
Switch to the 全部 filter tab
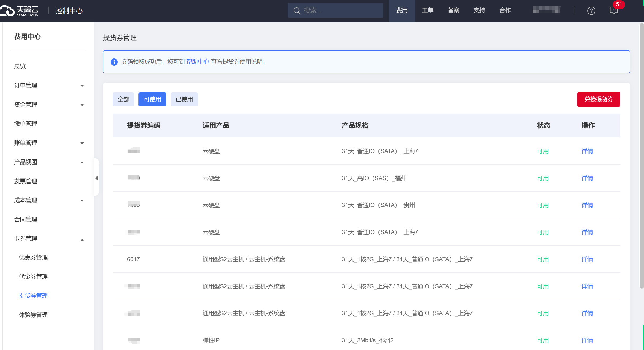click(123, 99)
